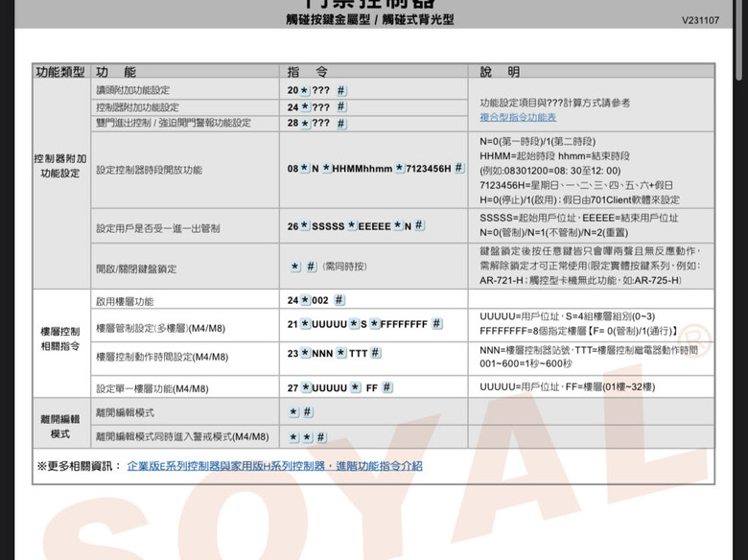Select the HHMM=起始時段 hhmm=結束時段 line

tap(555, 156)
